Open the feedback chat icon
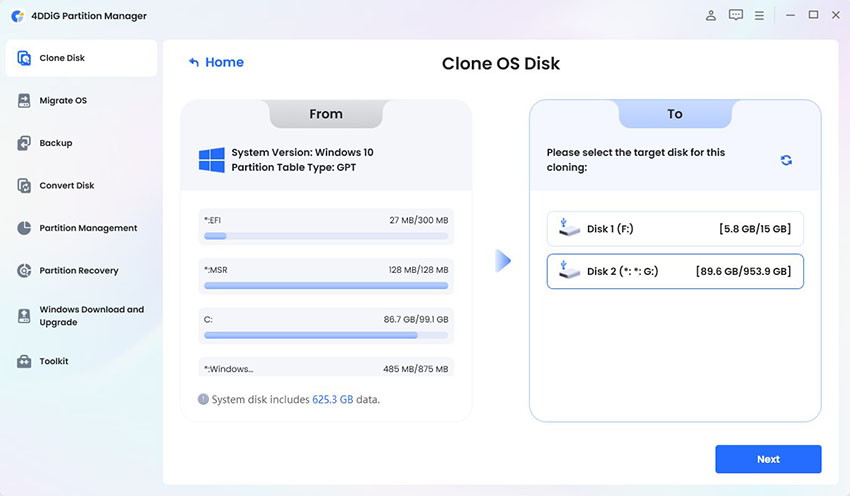The image size is (850, 496). click(x=736, y=15)
